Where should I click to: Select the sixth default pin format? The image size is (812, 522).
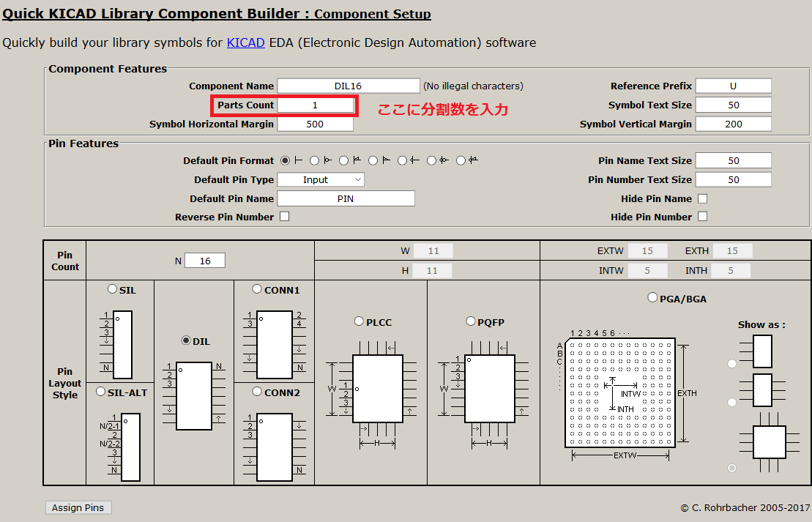point(431,160)
